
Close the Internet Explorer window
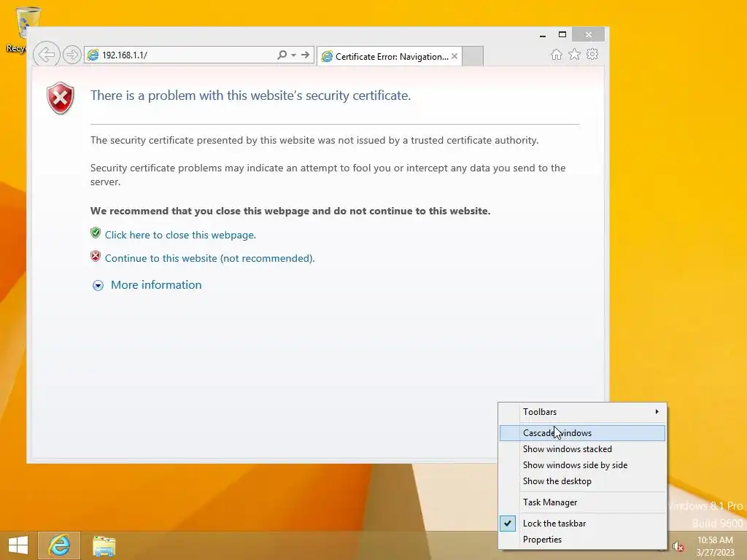(589, 34)
